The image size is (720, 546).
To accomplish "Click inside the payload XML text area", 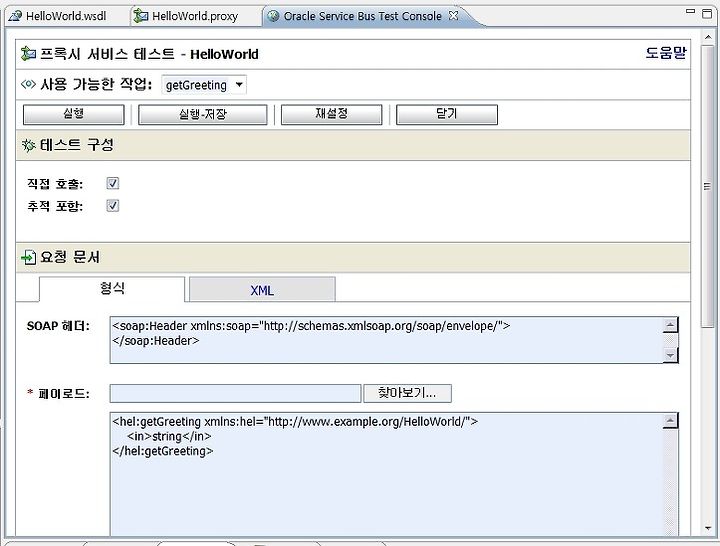I will [x=387, y=474].
